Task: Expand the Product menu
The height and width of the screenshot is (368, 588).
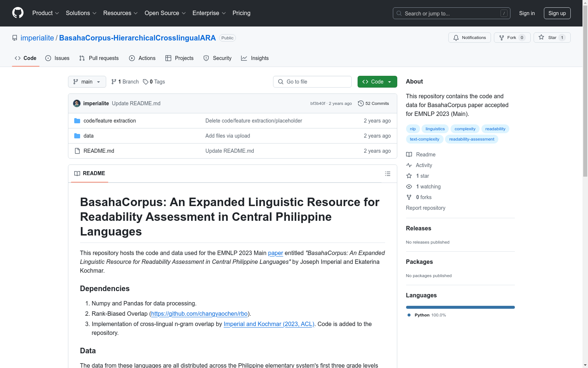Action: (x=46, y=13)
